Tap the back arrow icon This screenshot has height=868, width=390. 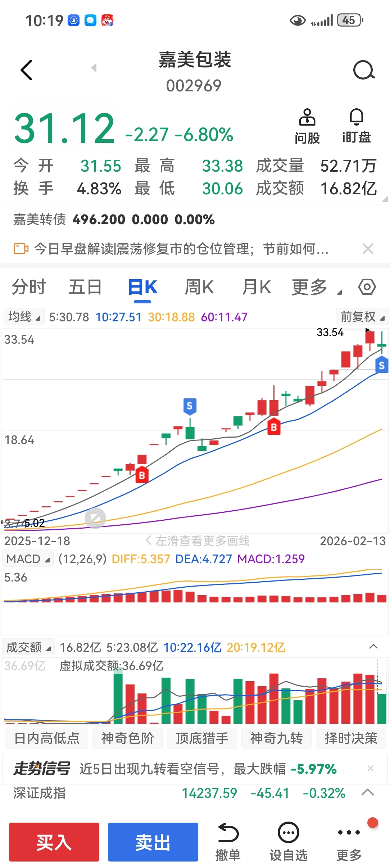27,70
